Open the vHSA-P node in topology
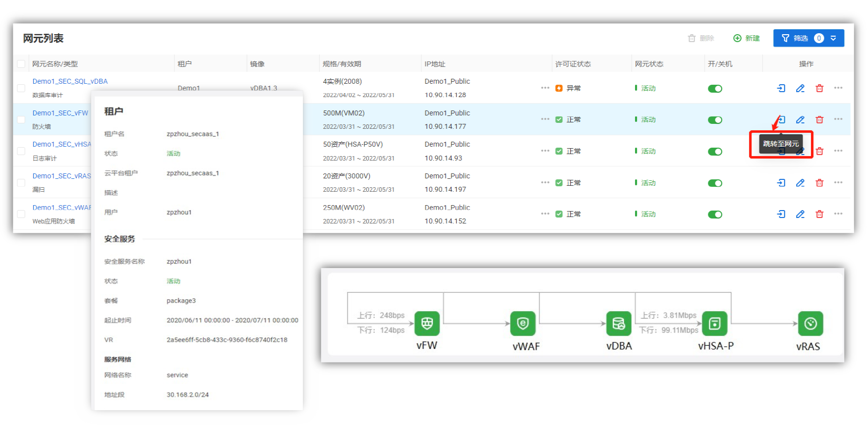This screenshot has width=868, height=437. pos(714,324)
